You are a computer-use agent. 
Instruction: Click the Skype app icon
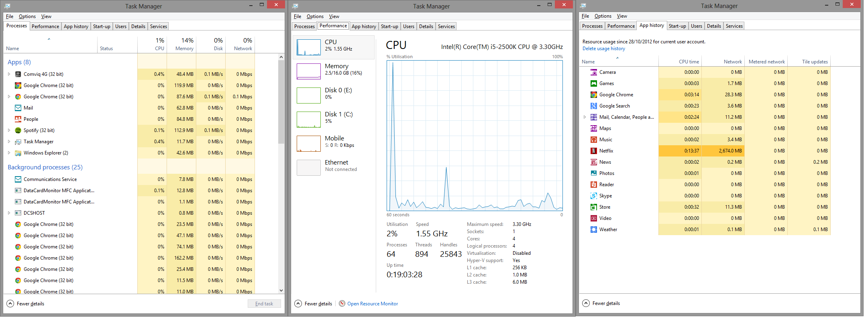(x=594, y=196)
